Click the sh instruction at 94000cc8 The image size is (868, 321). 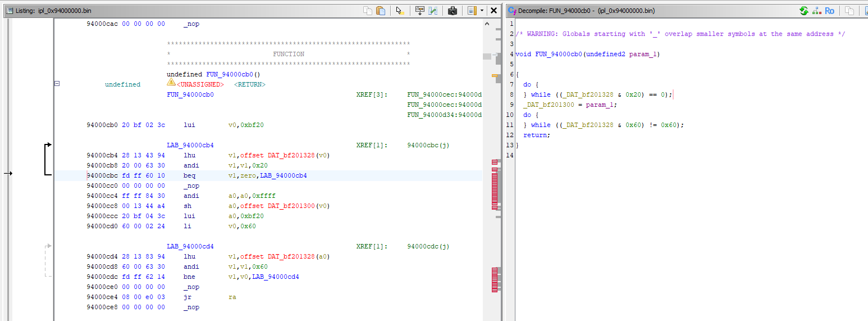(188, 206)
